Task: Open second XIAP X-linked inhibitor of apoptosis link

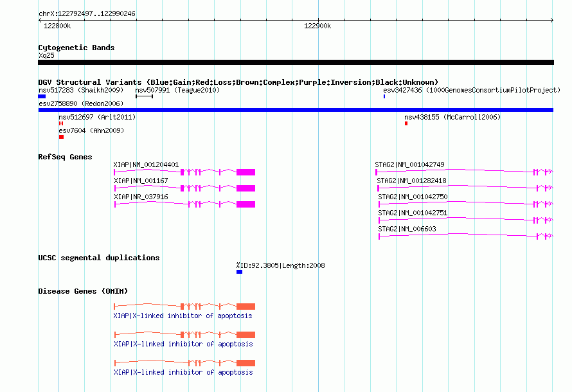Action: (x=183, y=344)
